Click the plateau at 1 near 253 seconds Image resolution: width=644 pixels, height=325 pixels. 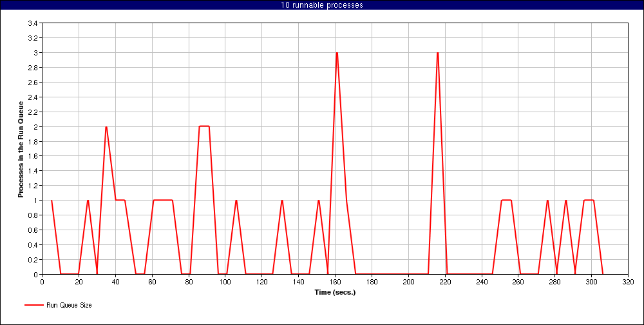coord(506,201)
